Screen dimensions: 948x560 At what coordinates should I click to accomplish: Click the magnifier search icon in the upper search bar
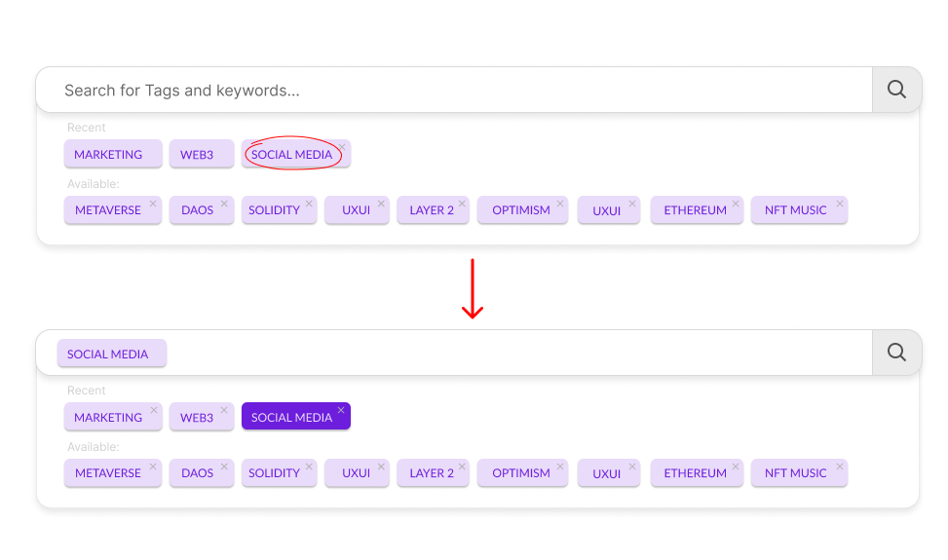pyautogui.click(x=896, y=90)
